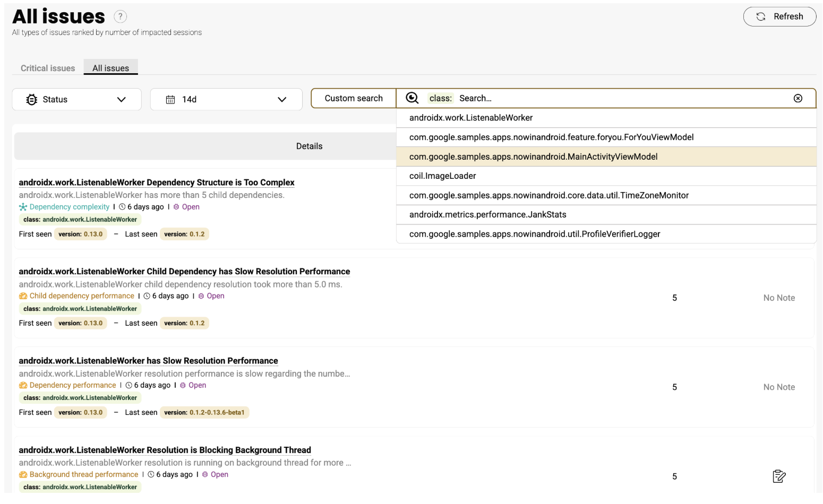
Task: Click No Note for Slow Resolution Performance issue
Action: pos(779,387)
